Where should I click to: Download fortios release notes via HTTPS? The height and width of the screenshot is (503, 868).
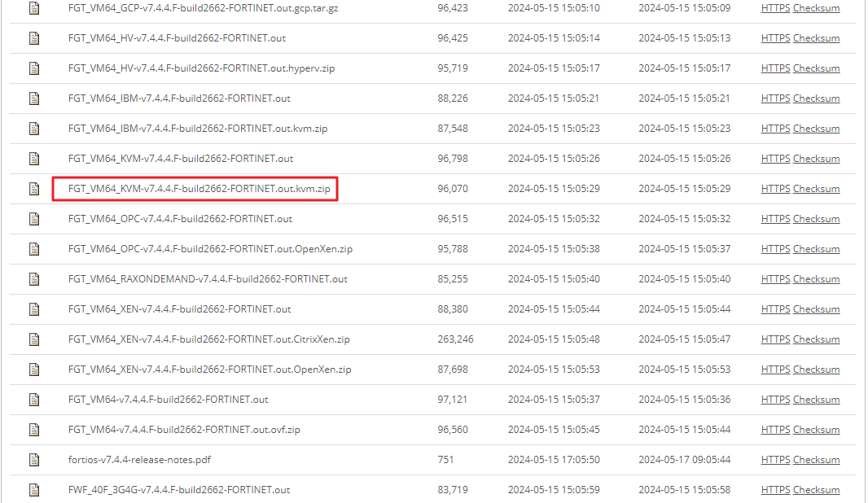point(775,460)
